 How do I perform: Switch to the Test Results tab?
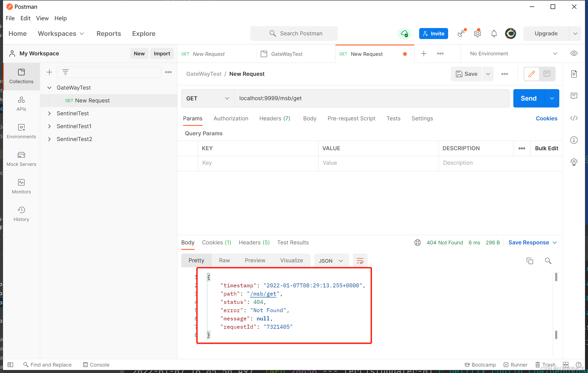(293, 242)
